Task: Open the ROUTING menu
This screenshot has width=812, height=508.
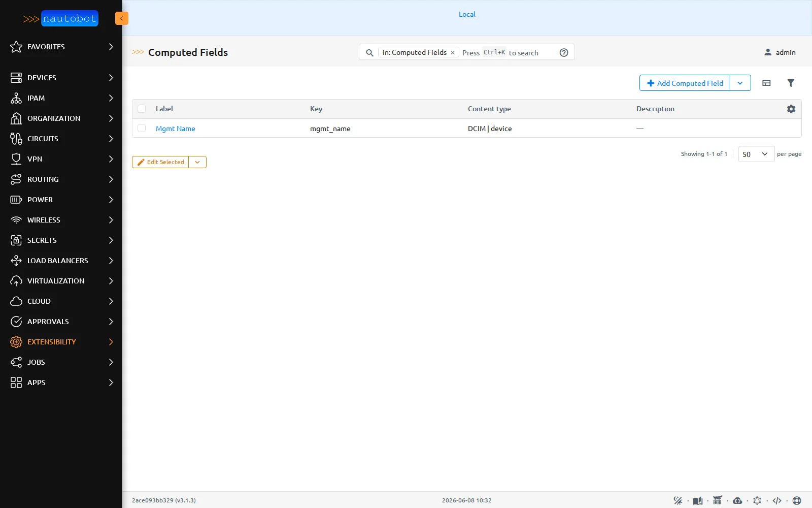Action: pos(61,179)
